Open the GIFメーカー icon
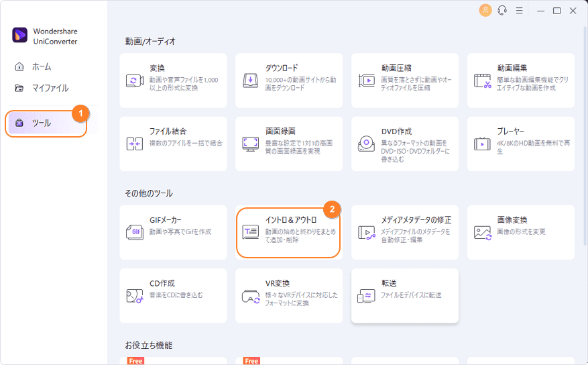The image size is (588, 365). pyautogui.click(x=135, y=233)
